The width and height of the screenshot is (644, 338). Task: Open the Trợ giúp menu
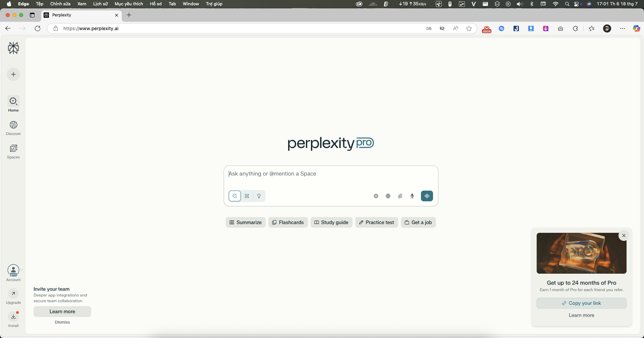click(214, 4)
